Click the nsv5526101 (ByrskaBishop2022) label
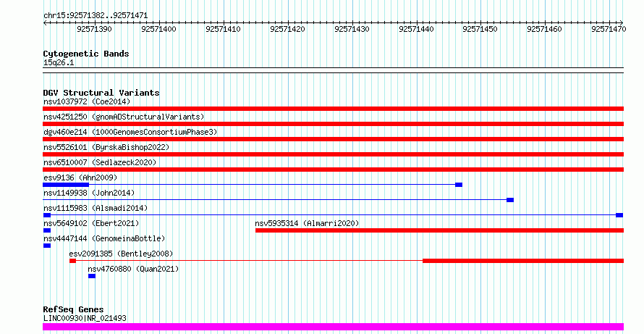The height and width of the screenshot is (334, 644). pyautogui.click(x=106, y=147)
